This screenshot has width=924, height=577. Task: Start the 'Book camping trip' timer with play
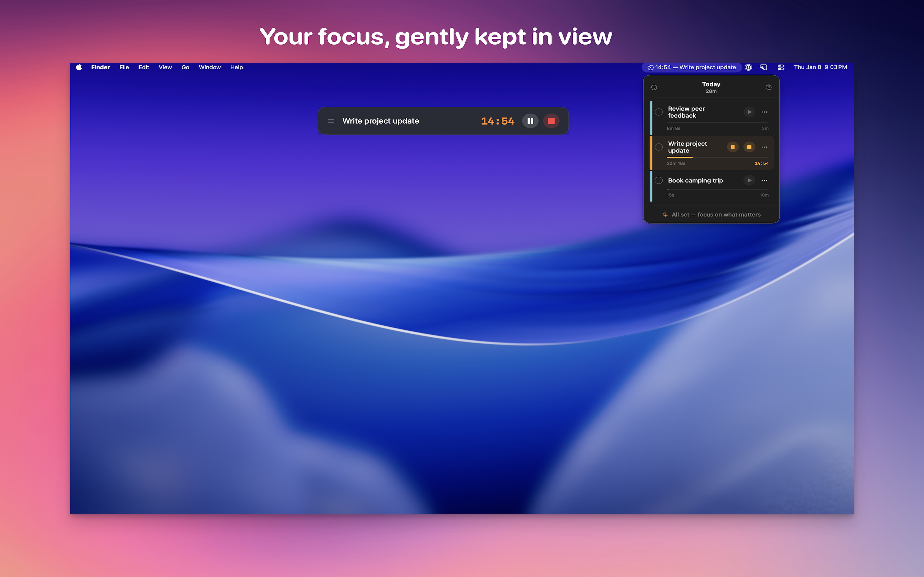[x=749, y=180]
